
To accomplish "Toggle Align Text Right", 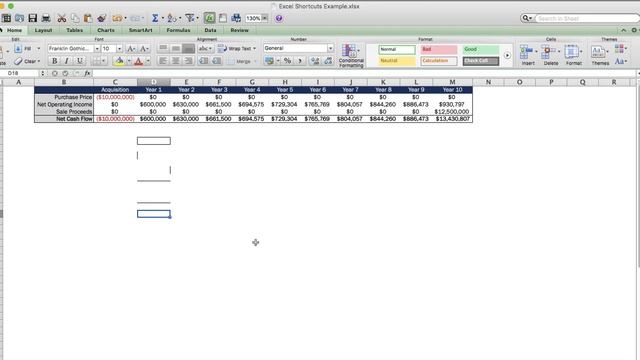I will pos(189,61).
